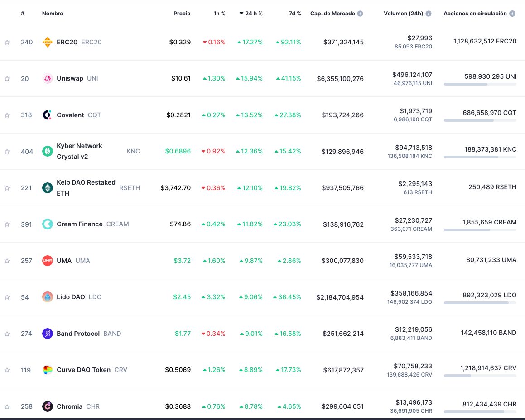Click info icon beside Acciones en circulación
Viewport: 525px width, 420px height.
(512, 14)
